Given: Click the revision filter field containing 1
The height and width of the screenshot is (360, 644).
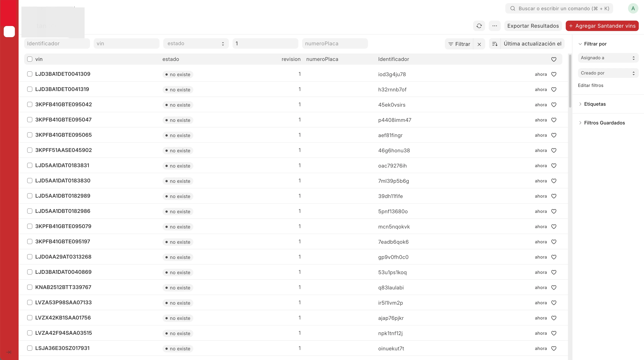Looking at the screenshot, I should coord(265,43).
